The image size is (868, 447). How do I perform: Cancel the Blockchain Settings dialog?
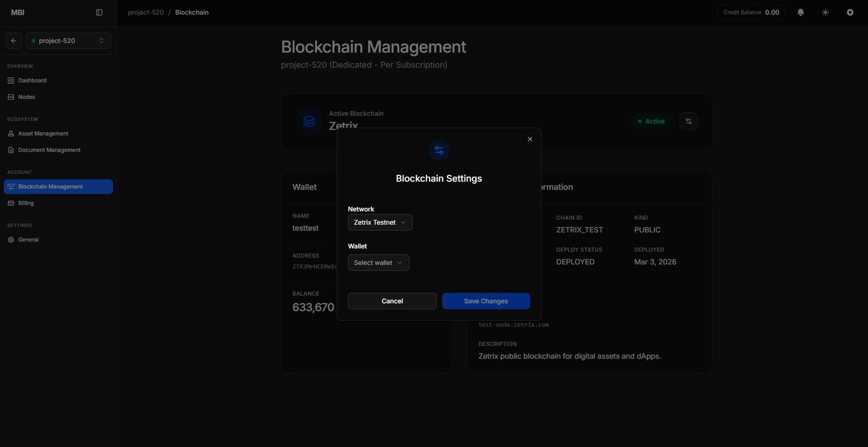coord(392,301)
